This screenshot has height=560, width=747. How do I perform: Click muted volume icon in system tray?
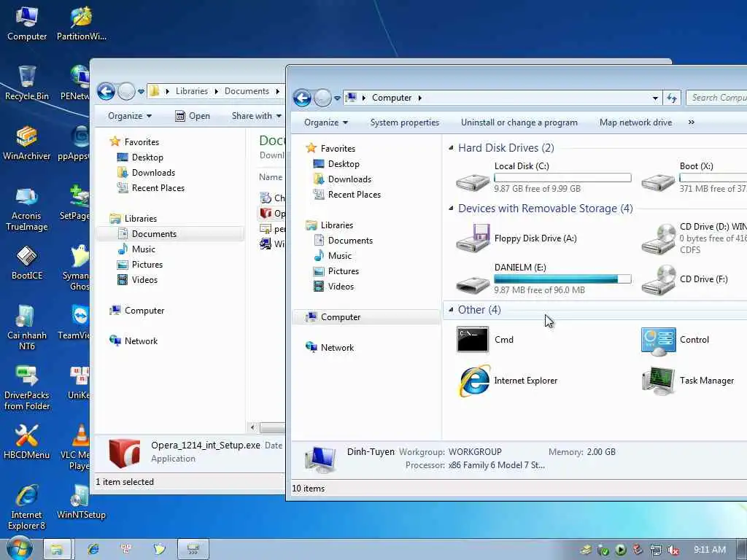pyautogui.click(x=673, y=551)
